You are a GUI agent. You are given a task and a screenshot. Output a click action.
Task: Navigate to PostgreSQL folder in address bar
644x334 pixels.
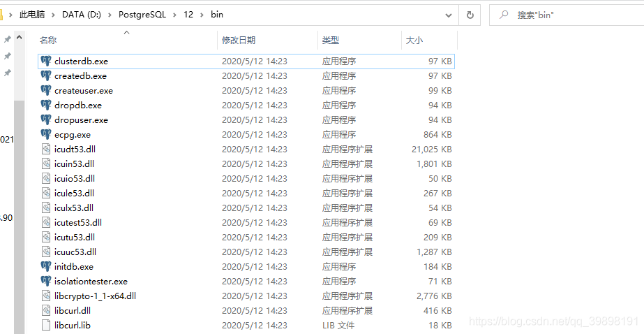point(142,15)
